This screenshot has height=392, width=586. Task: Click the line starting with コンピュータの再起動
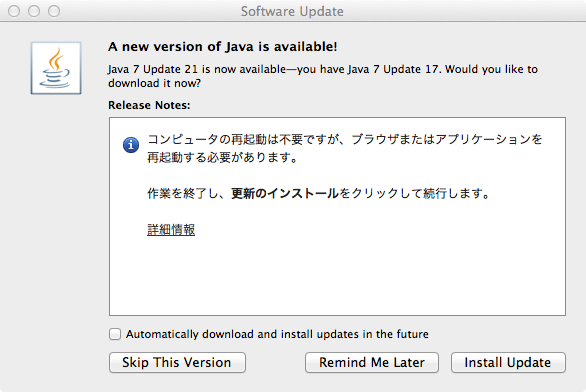345,139
